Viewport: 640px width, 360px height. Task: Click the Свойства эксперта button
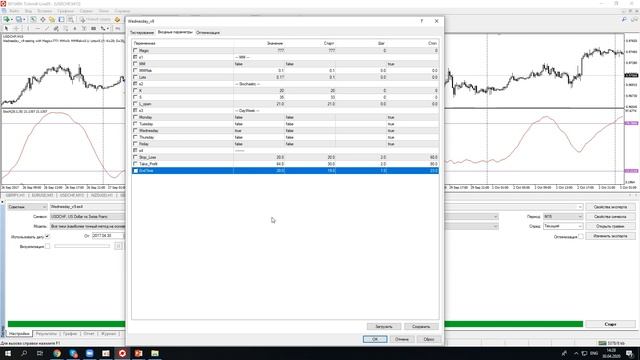[x=611, y=207]
